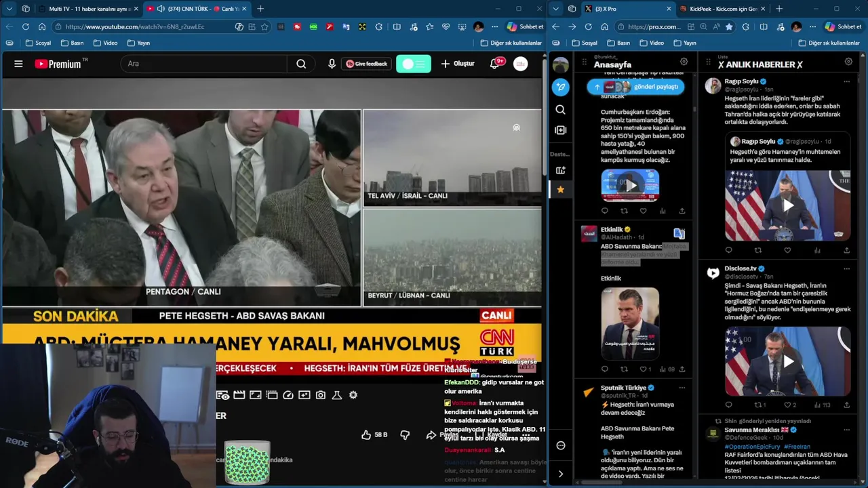Open the X Pro profile avatar

point(561,65)
